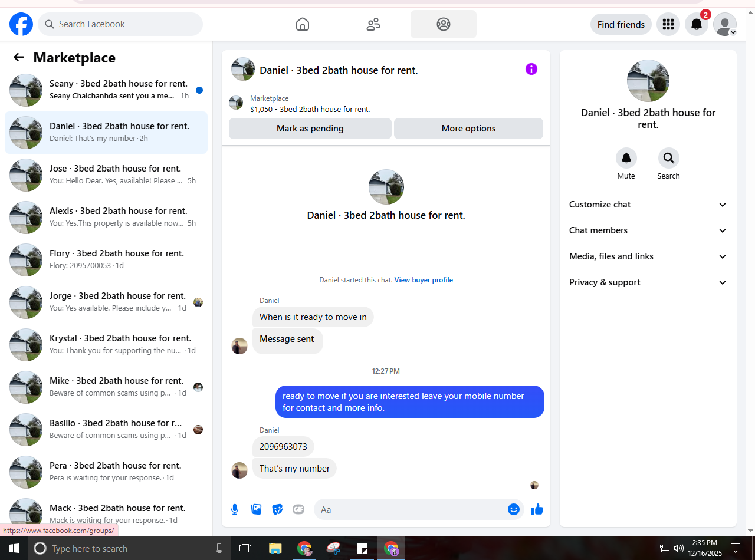Click the Mark as pending button
This screenshot has height=560, width=755.
(x=310, y=129)
